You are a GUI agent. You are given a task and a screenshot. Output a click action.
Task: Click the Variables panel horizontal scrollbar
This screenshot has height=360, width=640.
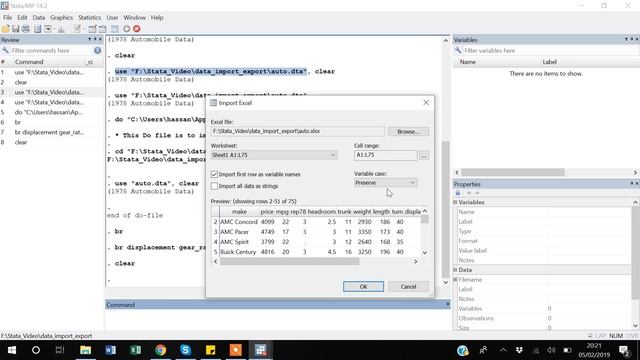tap(513, 173)
